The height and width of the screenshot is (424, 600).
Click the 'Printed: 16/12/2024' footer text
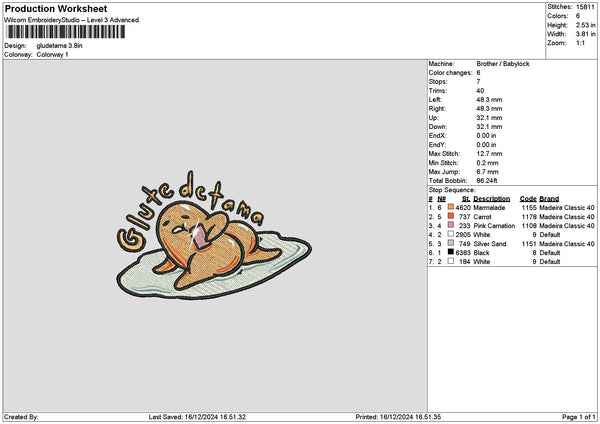(x=398, y=417)
